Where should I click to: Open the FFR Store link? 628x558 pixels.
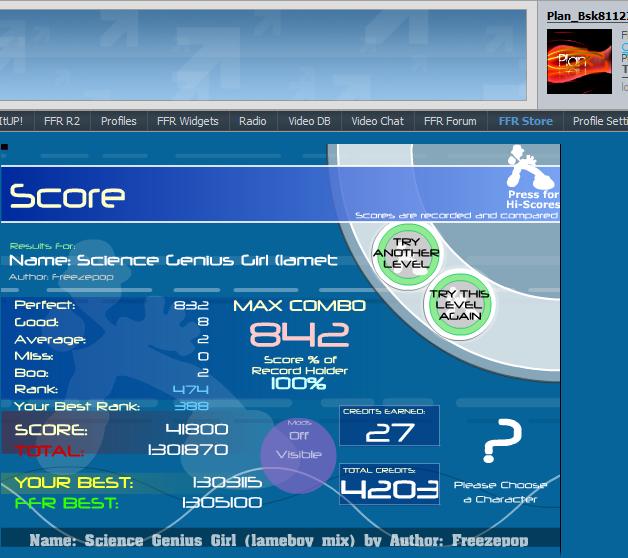click(525, 121)
